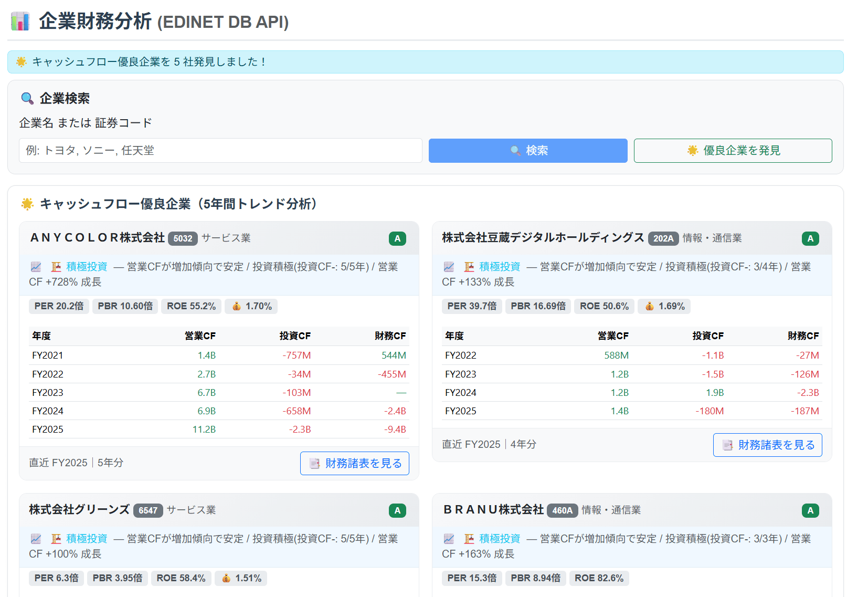This screenshot has height=597, width=868.
Task: Click the green A grade badge on 豆蔵デジタルホールディングス card
Action: tap(810, 238)
